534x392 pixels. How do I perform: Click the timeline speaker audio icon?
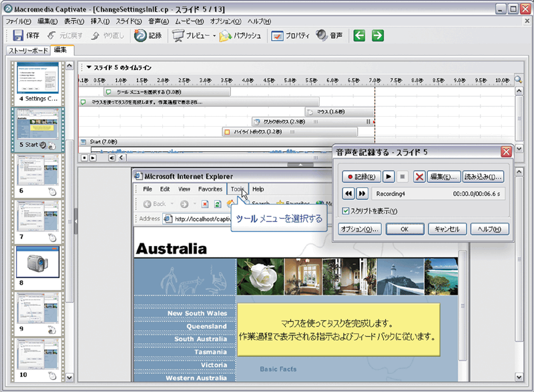coord(111,158)
